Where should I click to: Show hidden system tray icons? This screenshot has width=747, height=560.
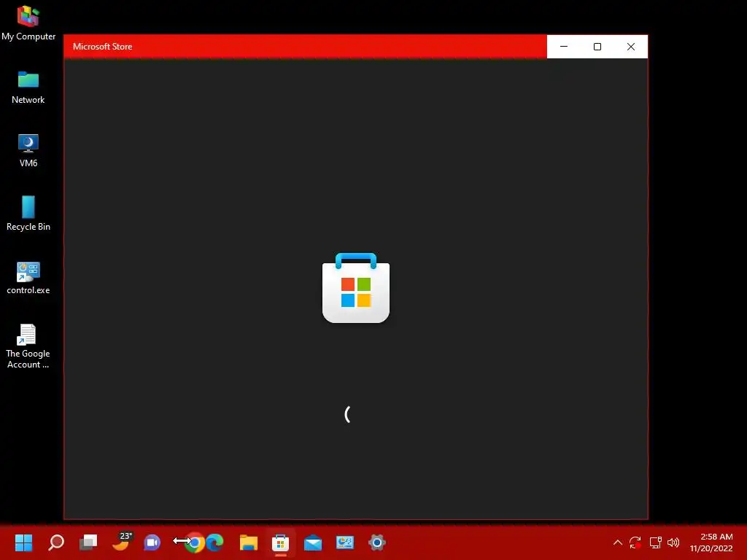pyautogui.click(x=617, y=542)
